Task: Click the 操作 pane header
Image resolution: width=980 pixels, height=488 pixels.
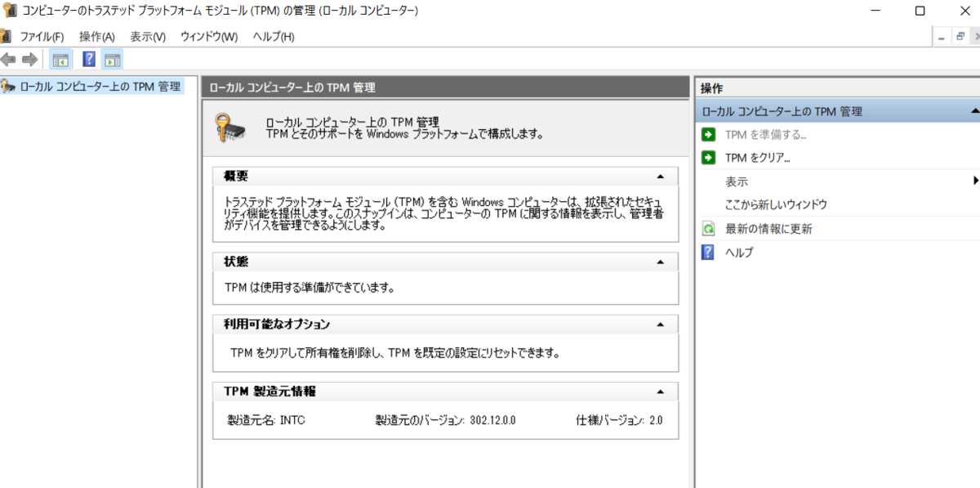Action: click(837, 88)
